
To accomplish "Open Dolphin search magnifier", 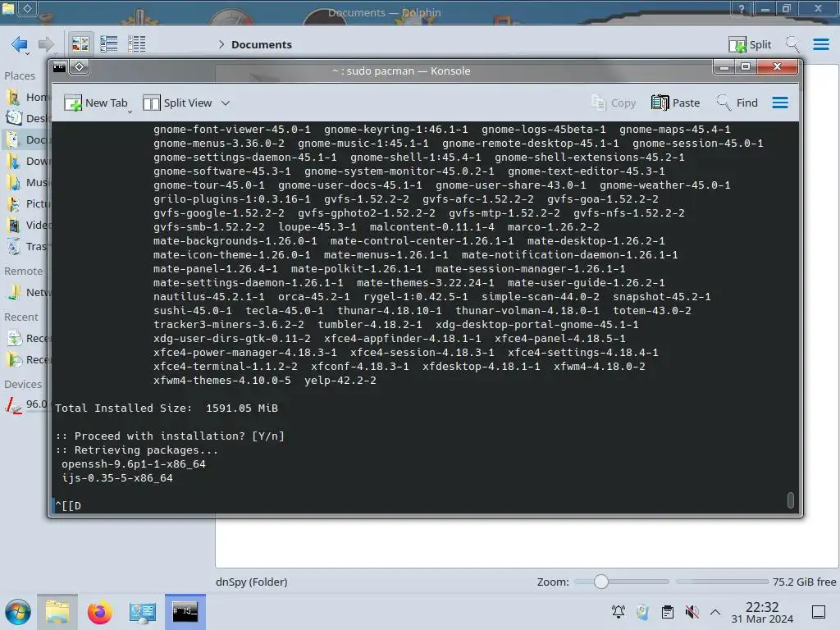I will tap(792, 44).
